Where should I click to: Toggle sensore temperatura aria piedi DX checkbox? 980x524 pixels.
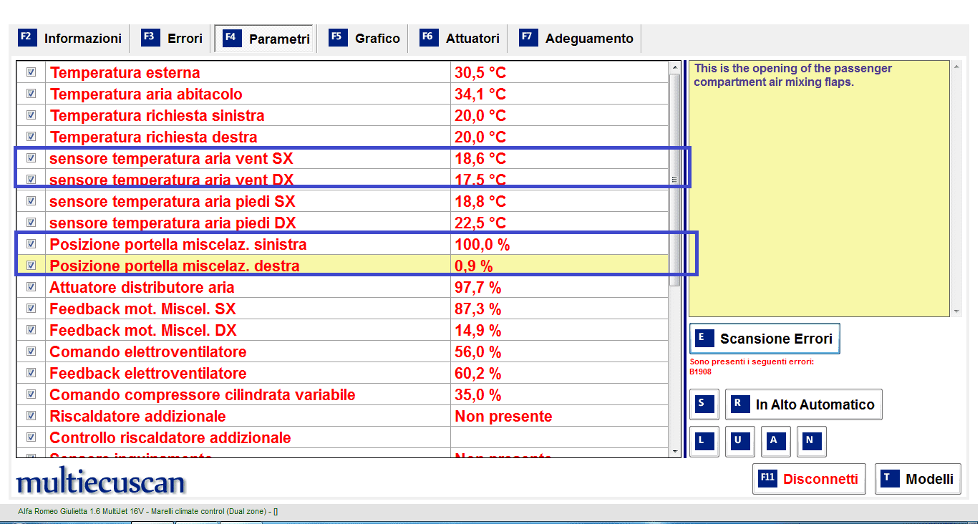pos(31,223)
